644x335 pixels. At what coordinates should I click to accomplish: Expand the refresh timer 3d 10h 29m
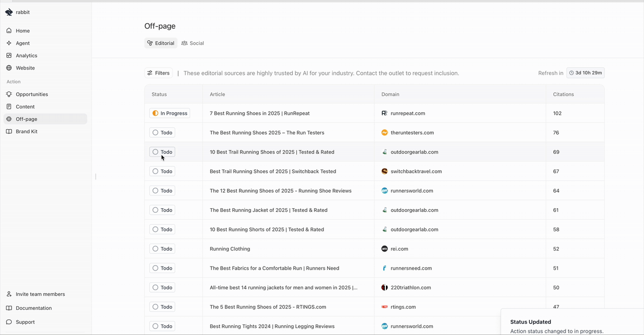585,73
